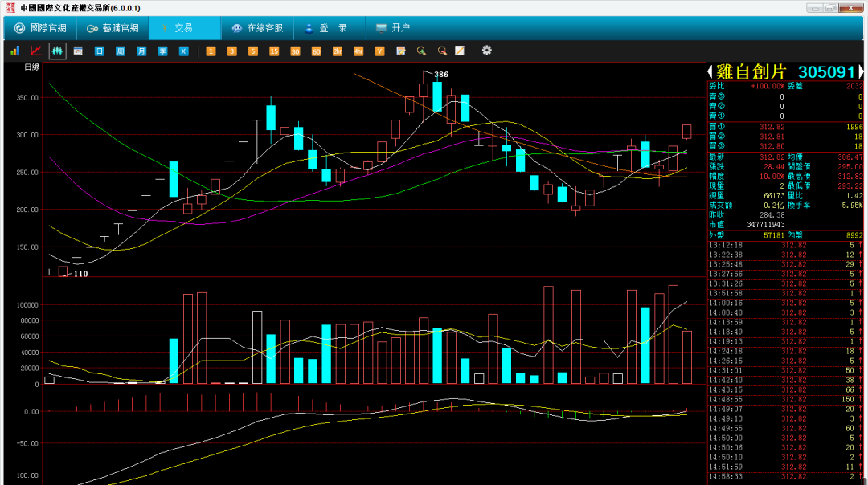Screen dimensions: 868x485
Task: Click the 110 low price marker
Action: (81, 274)
